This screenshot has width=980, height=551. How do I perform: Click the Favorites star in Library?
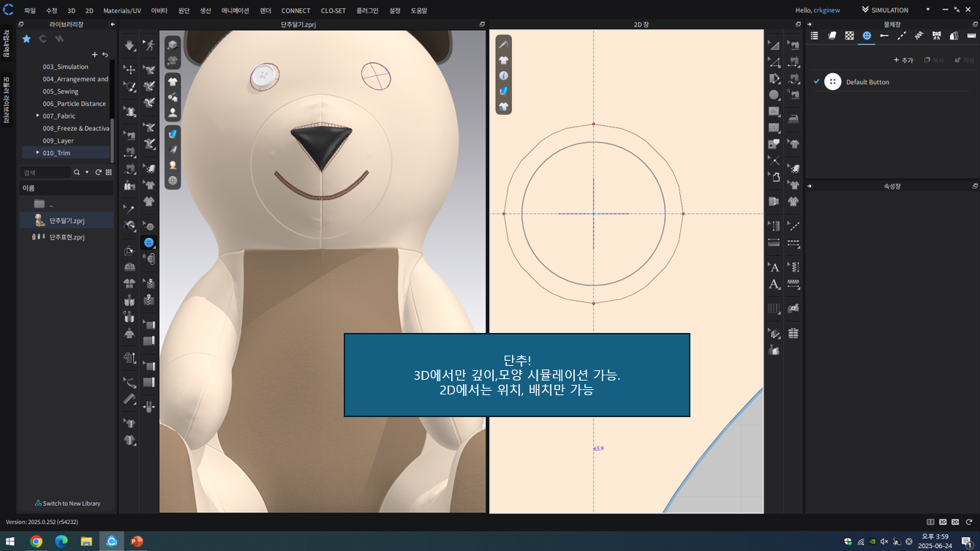[x=26, y=39]
